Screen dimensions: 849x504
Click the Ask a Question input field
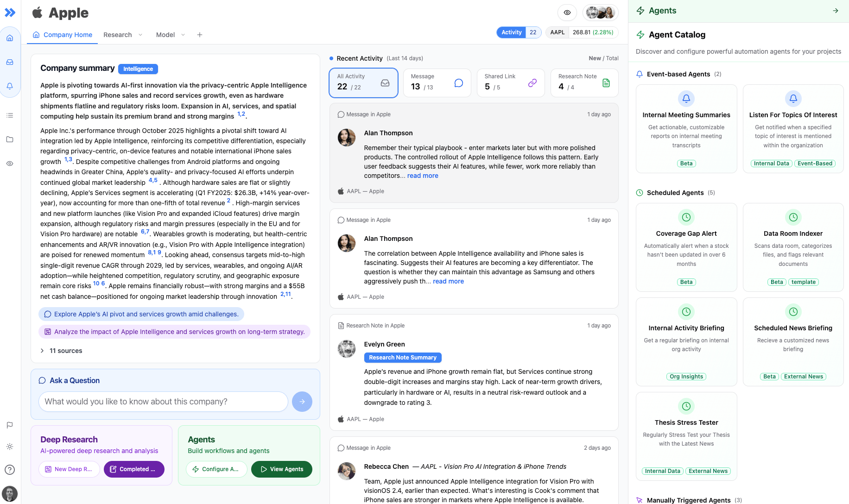[x=163, y=402]
